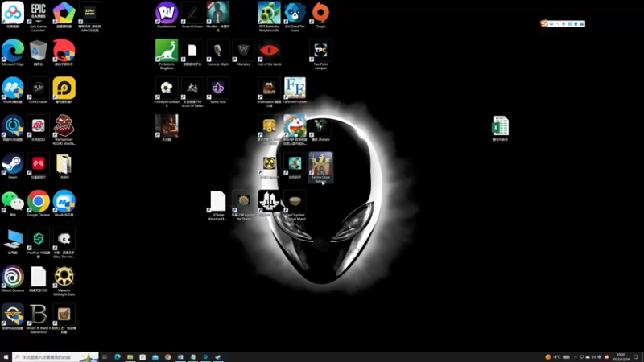The height and width of the screenshot is (362, 644).
Task: Show hidden system tray icons
Action: (x=576, y=357)
